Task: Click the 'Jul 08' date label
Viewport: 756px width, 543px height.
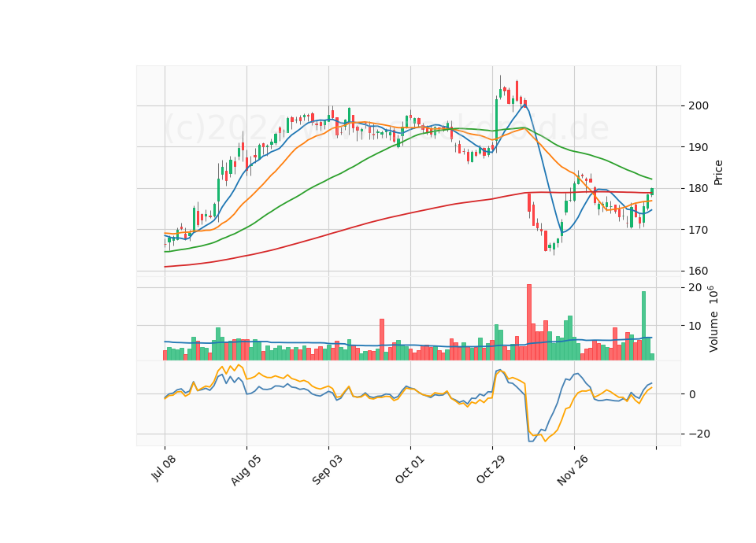Action: (164, 468)
